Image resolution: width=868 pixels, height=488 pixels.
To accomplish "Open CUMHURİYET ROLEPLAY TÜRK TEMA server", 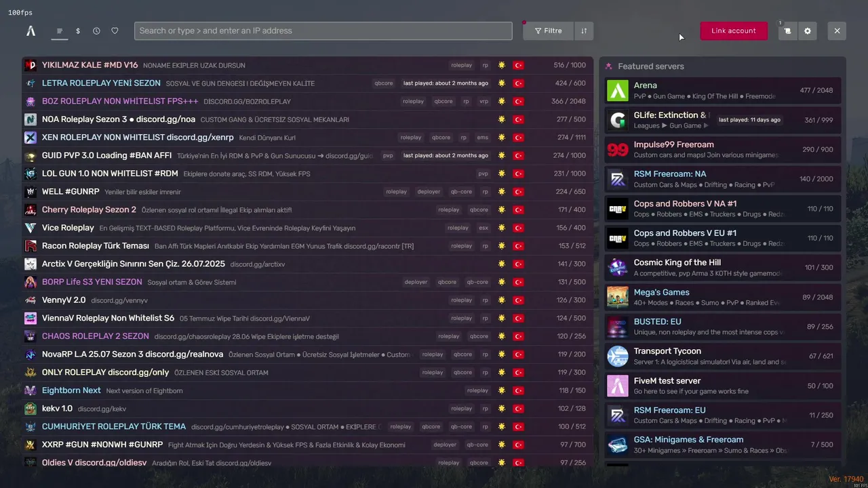I will coord(308,426).
